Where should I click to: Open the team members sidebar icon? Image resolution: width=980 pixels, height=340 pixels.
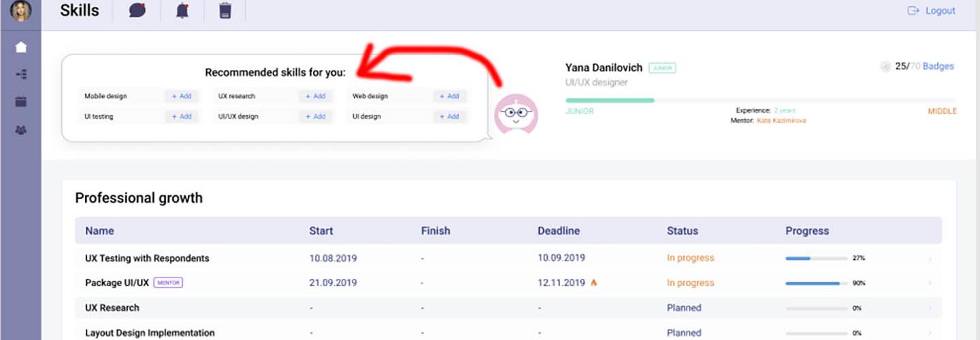point(21,130)
